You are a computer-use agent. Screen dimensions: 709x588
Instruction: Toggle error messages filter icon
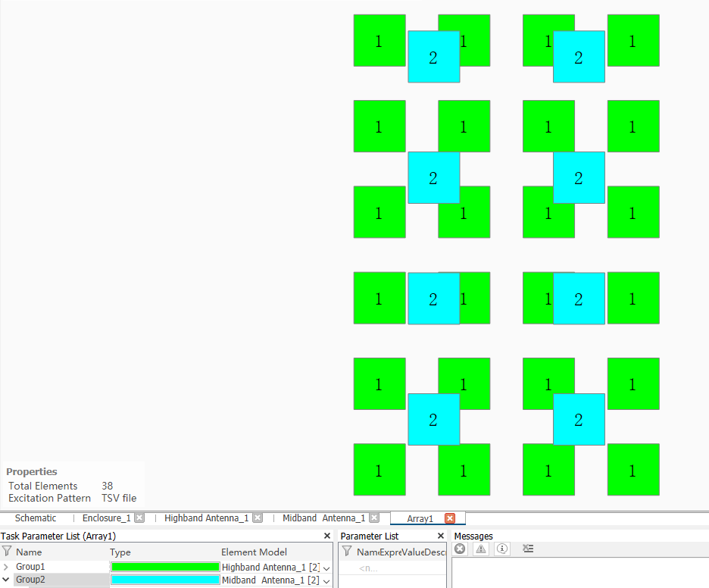[460, 549]
